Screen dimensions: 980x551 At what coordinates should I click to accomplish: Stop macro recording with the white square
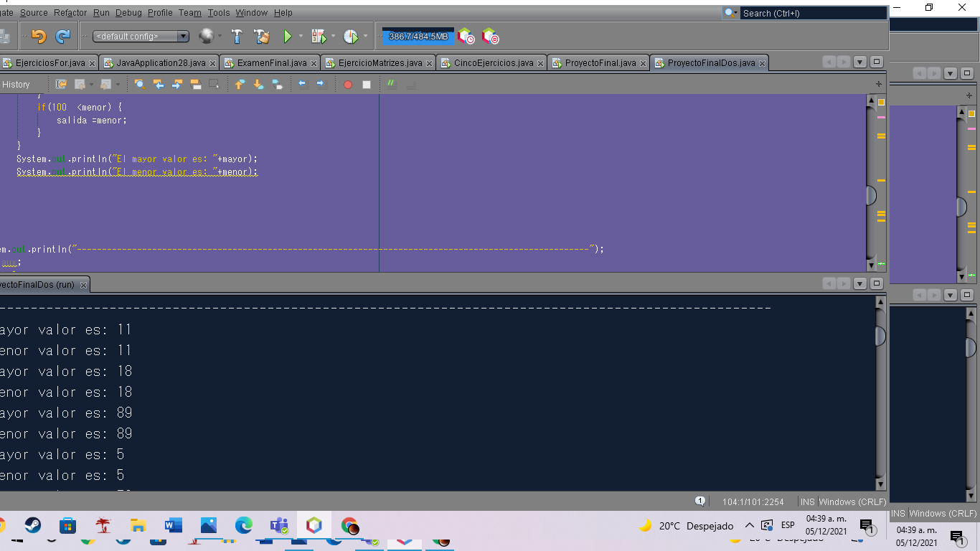pyautogui.click(x=366, y=85)
